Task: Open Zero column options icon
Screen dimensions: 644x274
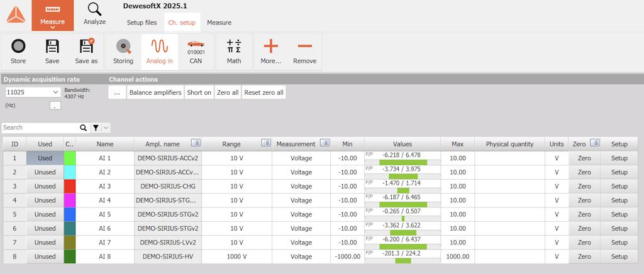Action: (x=595, y=143)
